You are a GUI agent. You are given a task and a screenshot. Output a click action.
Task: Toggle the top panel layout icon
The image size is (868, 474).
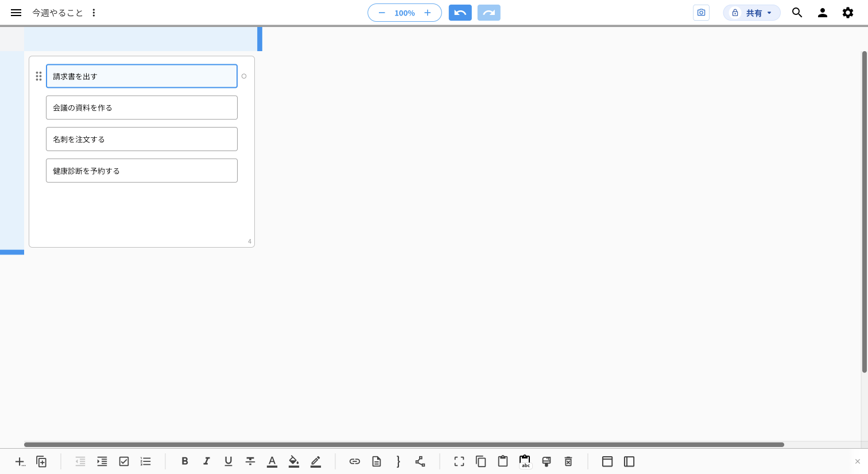[607, 461]
